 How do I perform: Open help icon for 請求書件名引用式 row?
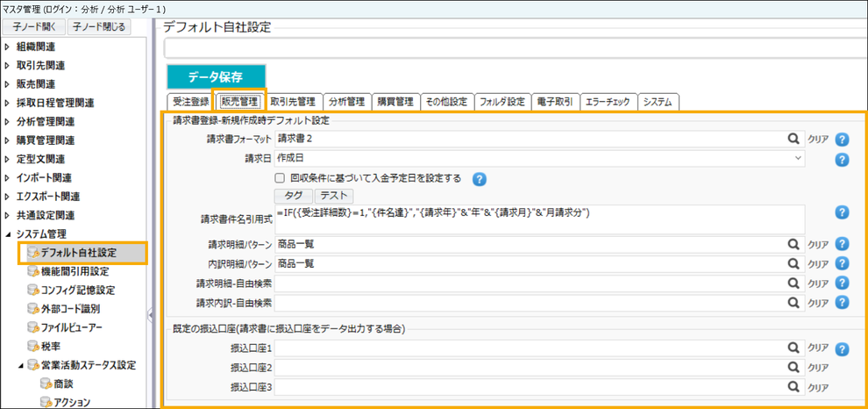(842, 212)
